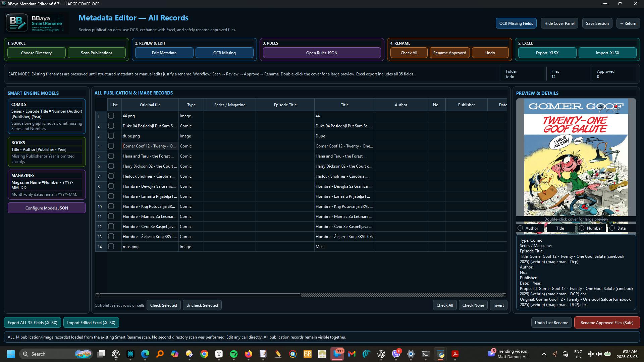Image resolution: width=644 pixels, height=362 pixels.
Task: Switch to the Python app taskbar icon
Action: [x=440, y=354]
